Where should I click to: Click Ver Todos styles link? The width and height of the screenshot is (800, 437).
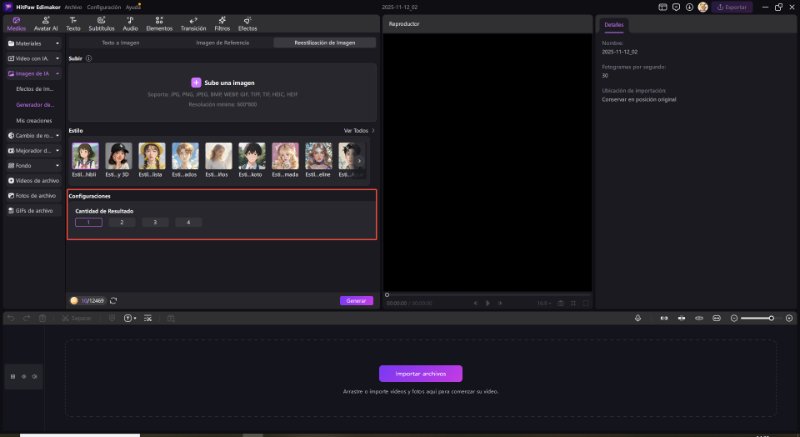tap(359, 131)
